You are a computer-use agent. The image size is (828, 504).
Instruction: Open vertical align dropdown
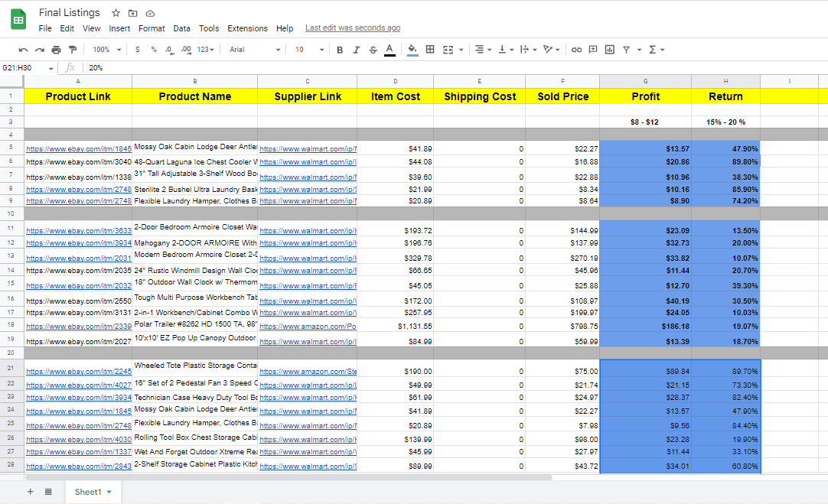tap(505, 50)
